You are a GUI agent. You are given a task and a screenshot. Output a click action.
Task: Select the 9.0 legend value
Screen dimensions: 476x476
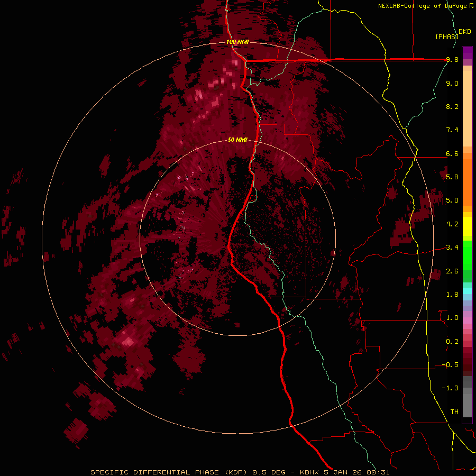coord(452,83)
